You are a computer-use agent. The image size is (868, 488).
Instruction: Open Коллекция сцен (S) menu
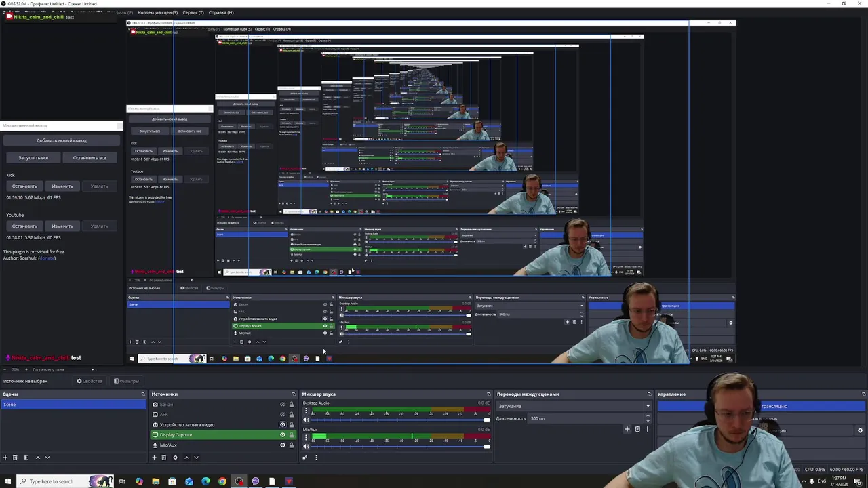point(157,12)
